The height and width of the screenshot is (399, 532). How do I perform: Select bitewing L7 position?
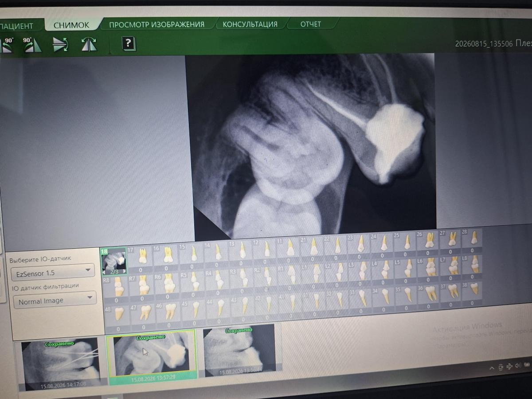(x=452, y=267)
